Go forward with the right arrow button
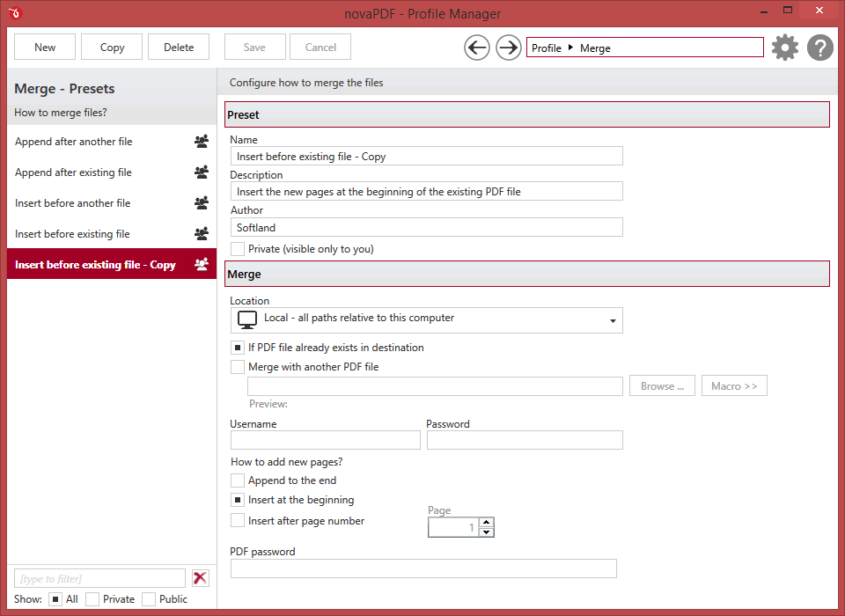The image size is (845, 616). [x=508, y=48]
